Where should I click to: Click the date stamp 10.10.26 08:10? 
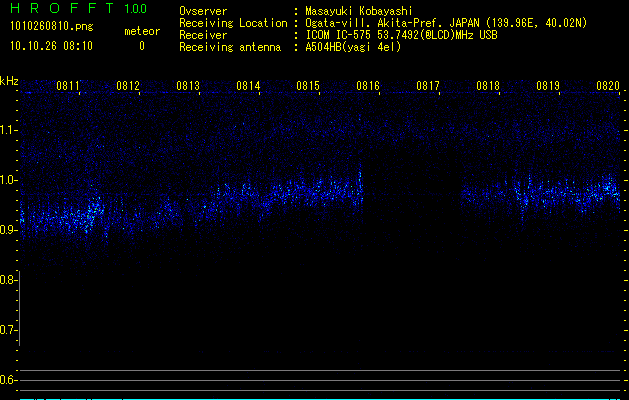(51, 46)
